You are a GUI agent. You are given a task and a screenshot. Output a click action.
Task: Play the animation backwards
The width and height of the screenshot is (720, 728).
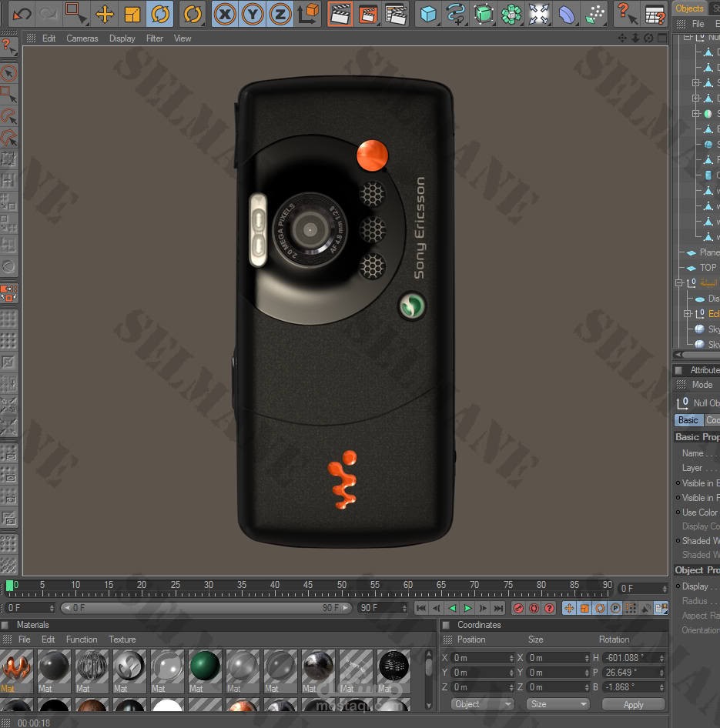452,608
